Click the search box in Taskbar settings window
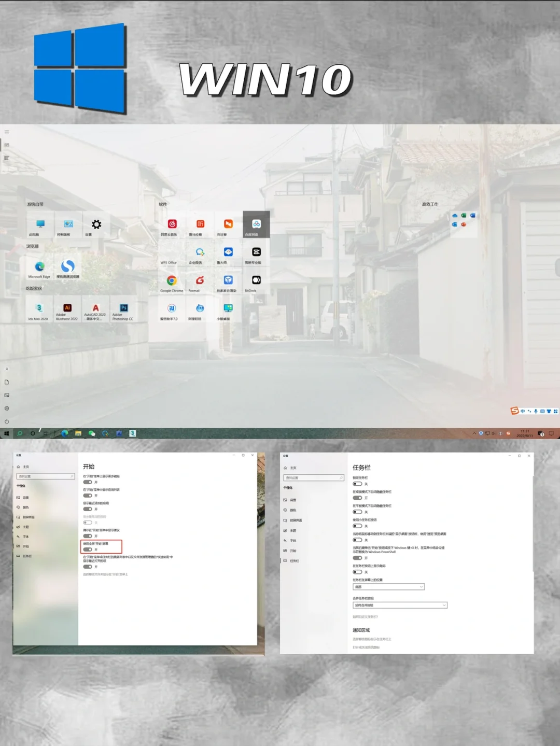The image size is (560, 746). 314,477
